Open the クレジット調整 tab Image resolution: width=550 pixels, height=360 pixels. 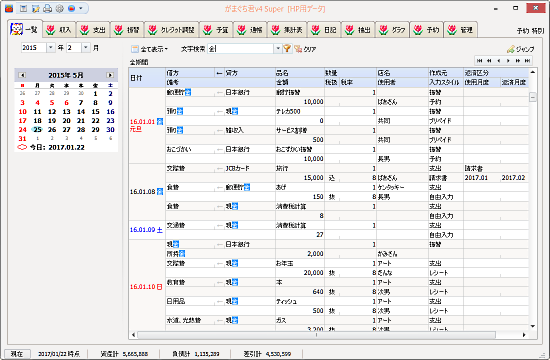(x=172, y=30)
